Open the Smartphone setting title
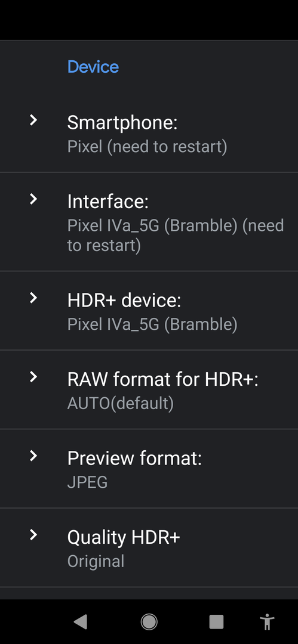 tap(122, 123)
